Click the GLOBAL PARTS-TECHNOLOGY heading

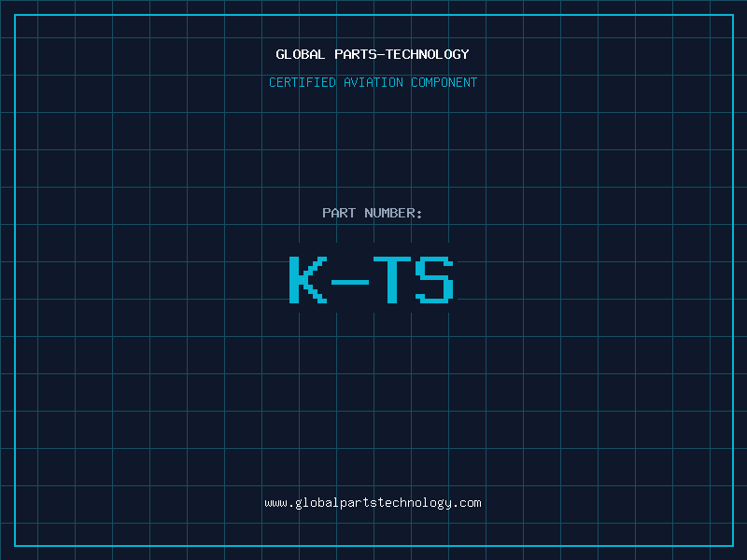tap(373, 54)
